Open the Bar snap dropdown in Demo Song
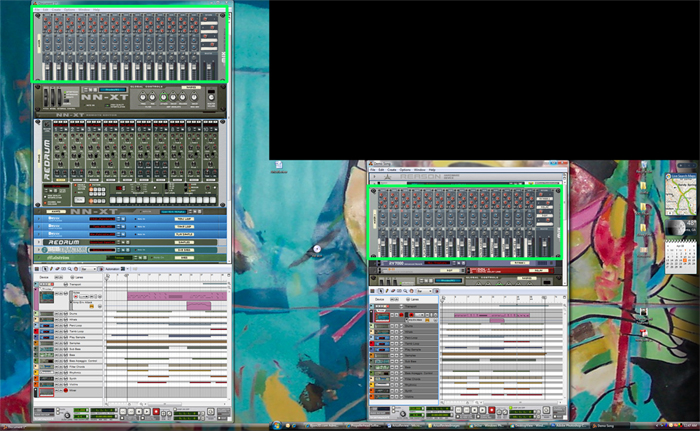700x431 pixels. coord(425,291)
